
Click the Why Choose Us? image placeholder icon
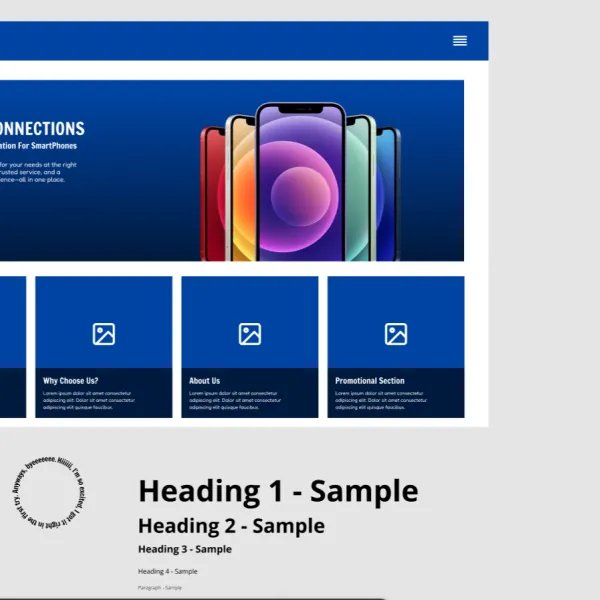pos(104,334)
